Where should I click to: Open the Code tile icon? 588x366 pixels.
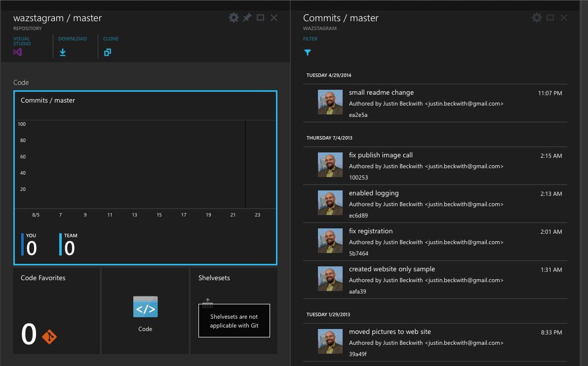pyautogui.click(x=145, y=307)
